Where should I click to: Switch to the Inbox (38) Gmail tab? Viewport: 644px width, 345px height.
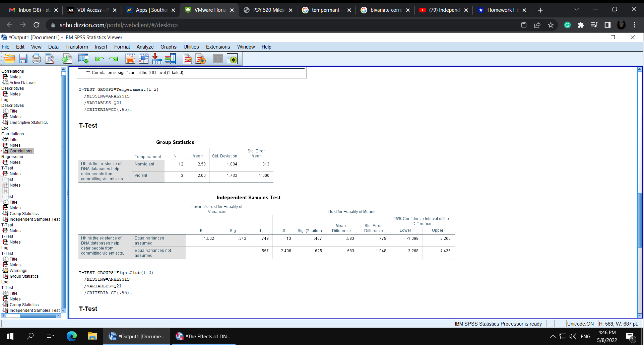(x=34, y=10)
